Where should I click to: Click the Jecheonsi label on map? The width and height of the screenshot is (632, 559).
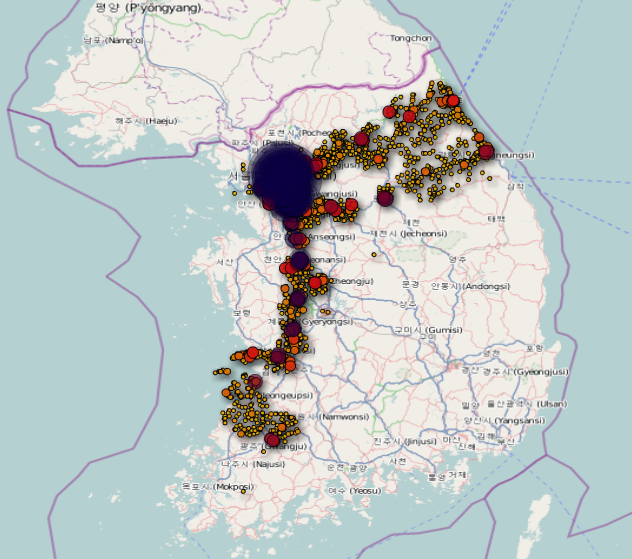409,233
